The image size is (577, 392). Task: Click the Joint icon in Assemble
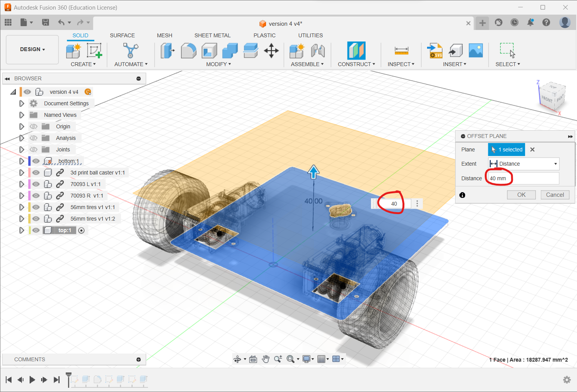coord(318,51)
